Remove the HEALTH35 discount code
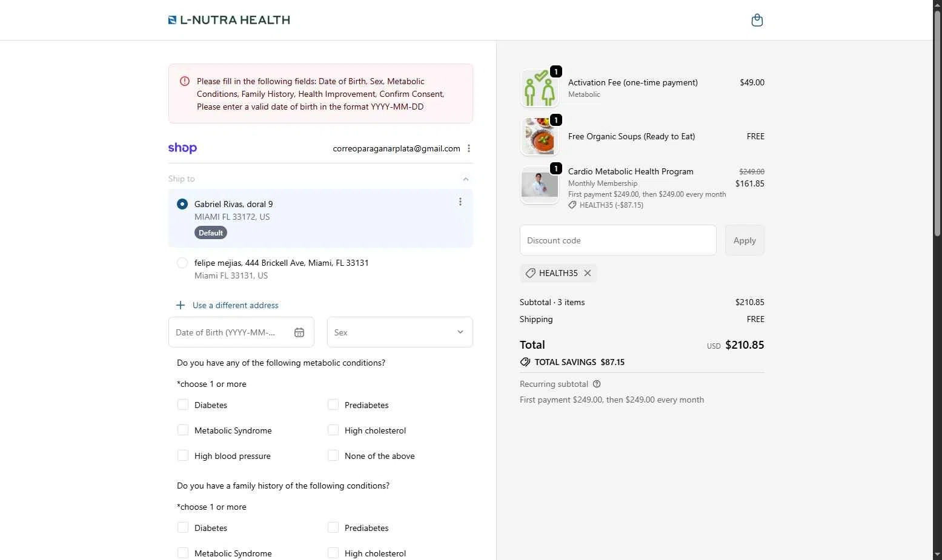 (588, 273)
